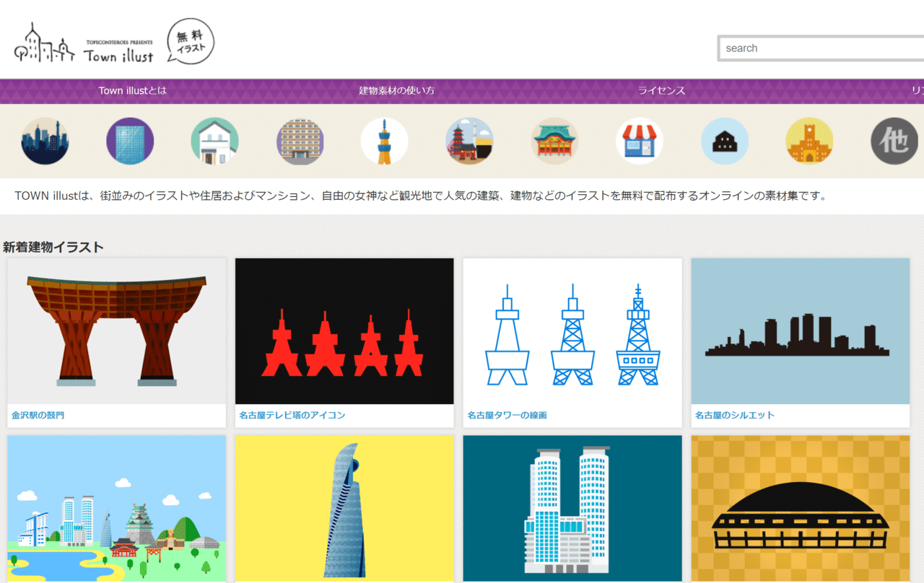Open the 他 (other) category icon

tap(894, 141)
